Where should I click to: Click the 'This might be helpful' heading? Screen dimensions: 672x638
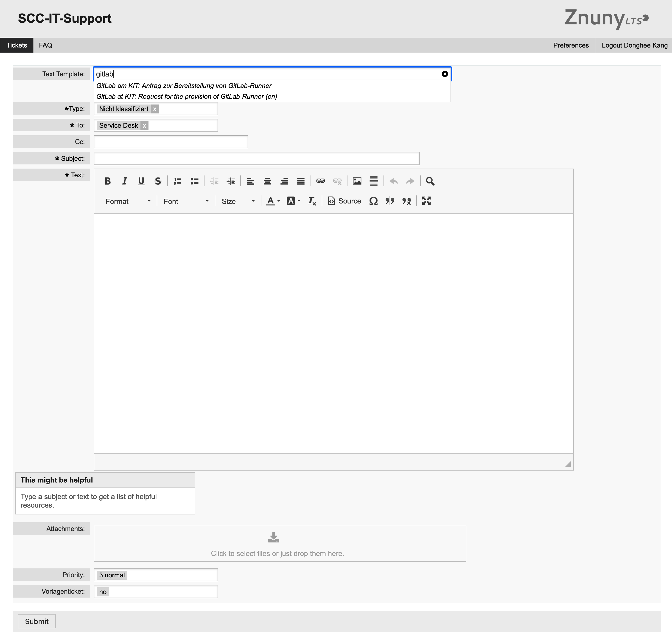[x=56, y=480]
